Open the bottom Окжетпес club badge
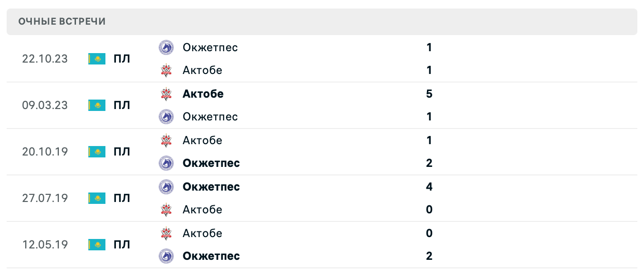Image resolution: width=644 pixels, height=275 pixels. pos(166,256)
